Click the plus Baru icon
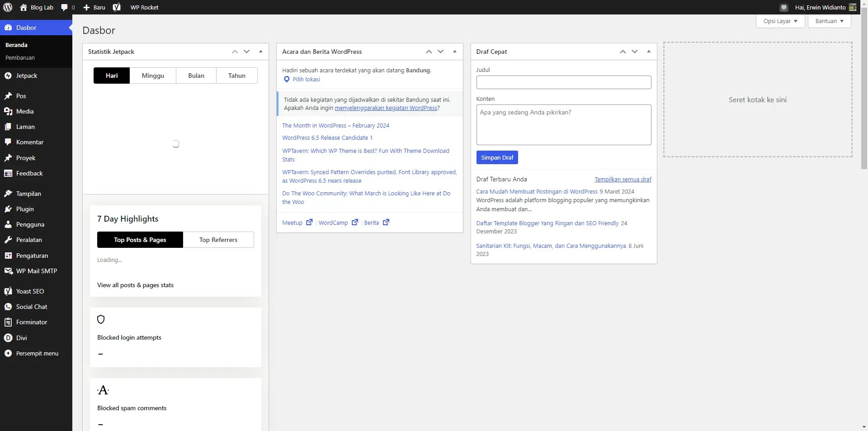 (86, 7)
